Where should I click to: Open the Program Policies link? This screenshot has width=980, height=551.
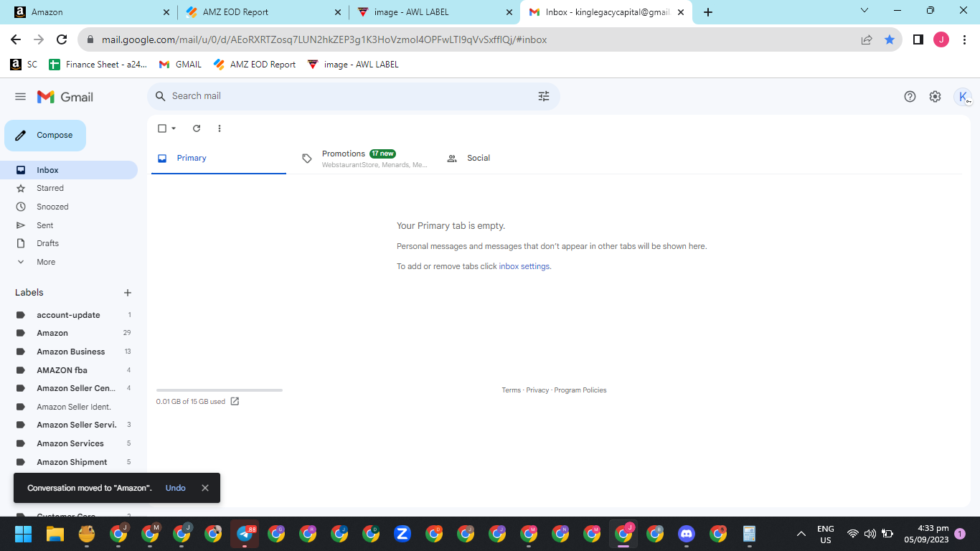click(x=580, y=390)
